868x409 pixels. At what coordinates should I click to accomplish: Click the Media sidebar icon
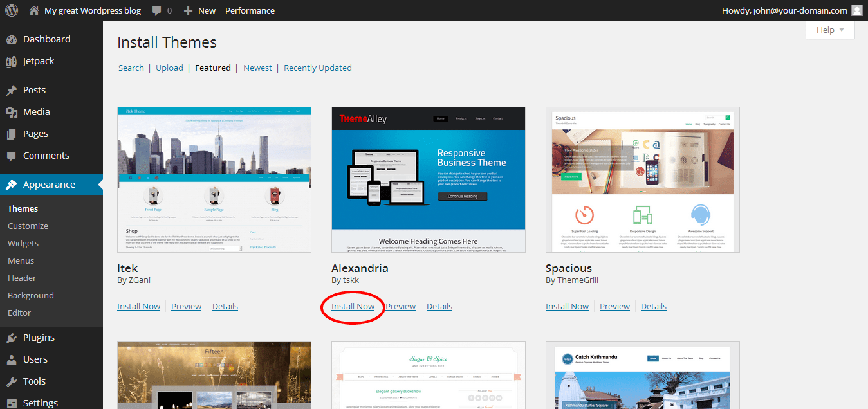pos(12,112)
